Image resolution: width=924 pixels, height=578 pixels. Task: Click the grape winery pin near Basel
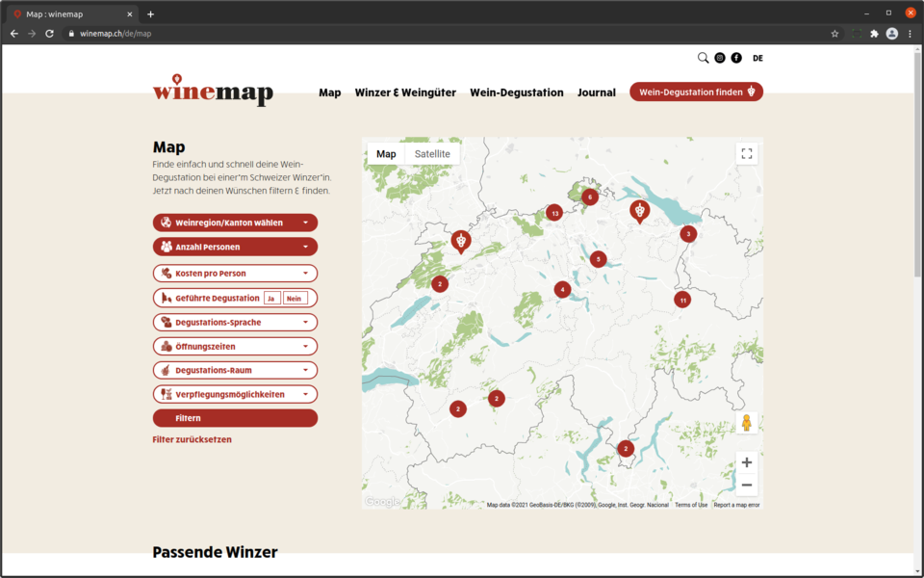(x=461, y=241)
